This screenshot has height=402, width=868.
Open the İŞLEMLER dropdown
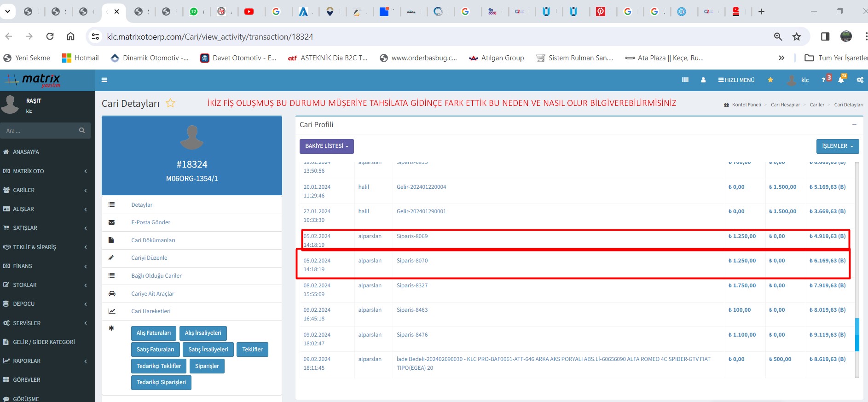tap(837, 146)
